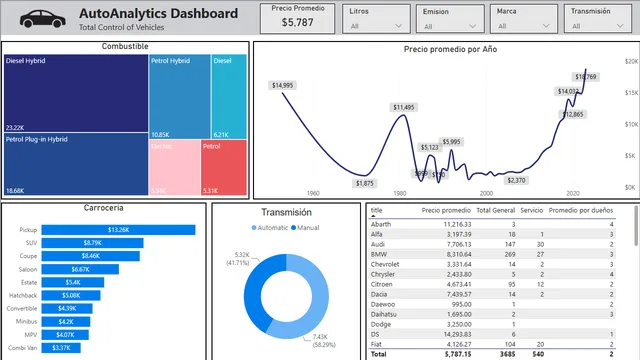This screenshot has height=360, width=640.
Task: Select the Diesel treemap tile
Action: tap(229, 97)
